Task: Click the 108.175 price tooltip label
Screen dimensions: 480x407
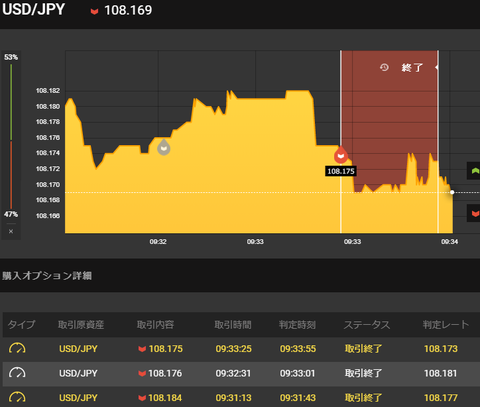Action: [341, 171]
